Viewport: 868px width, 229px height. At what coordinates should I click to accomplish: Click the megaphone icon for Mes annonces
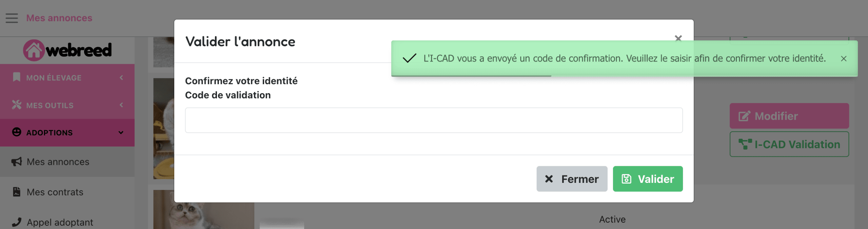tap(16, 161)
